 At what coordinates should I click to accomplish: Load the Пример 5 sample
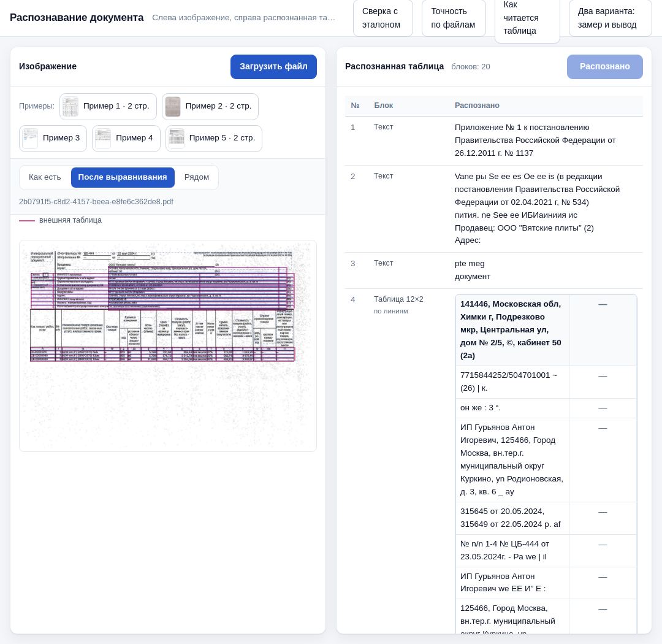coord(214,139)
